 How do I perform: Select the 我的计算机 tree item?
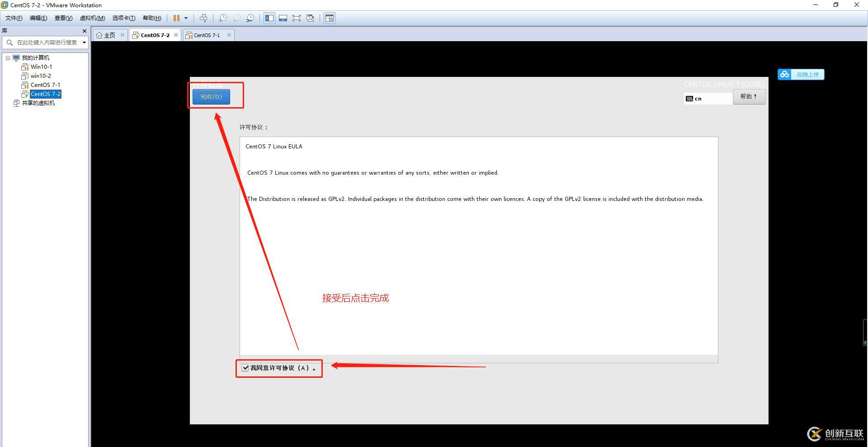(x=36, y=58)
